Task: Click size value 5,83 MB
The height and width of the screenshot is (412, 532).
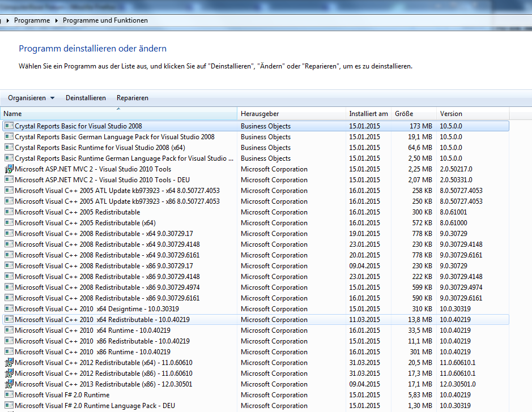Action: tap(420, 395)
